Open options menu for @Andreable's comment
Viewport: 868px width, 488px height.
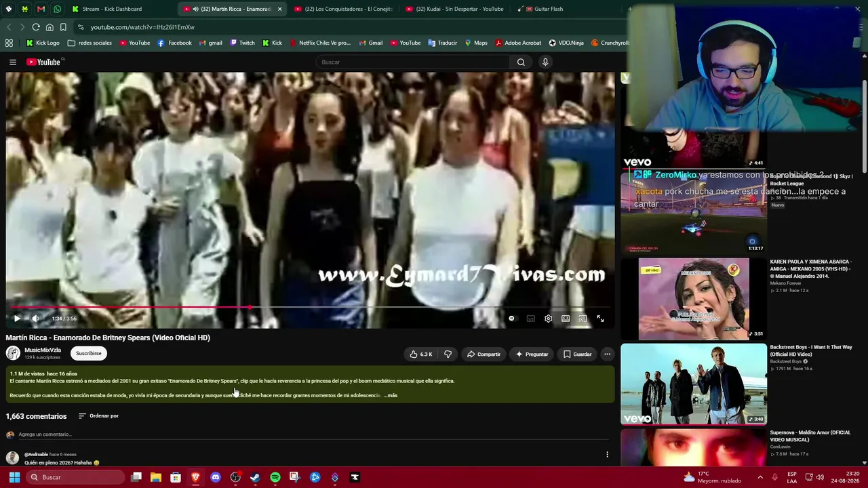coord(607,454)
